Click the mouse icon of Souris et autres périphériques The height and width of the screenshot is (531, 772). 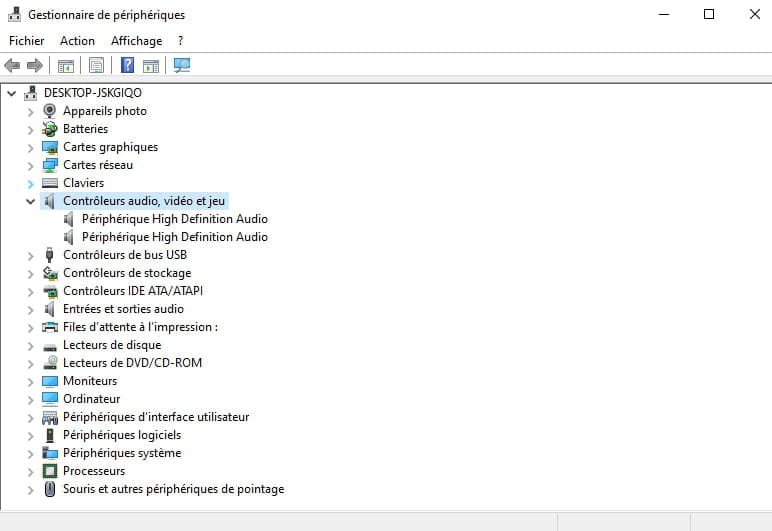pyautogui.click(x=50, y=489)
